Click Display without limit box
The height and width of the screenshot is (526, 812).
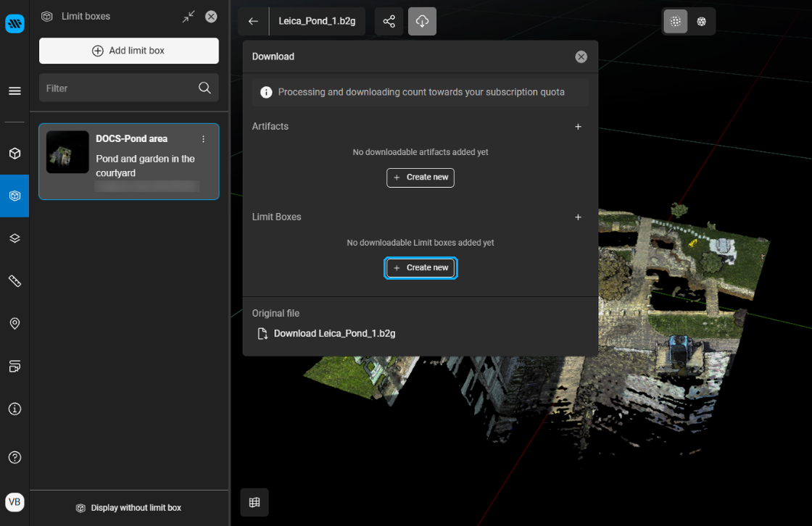pos(129,508)
